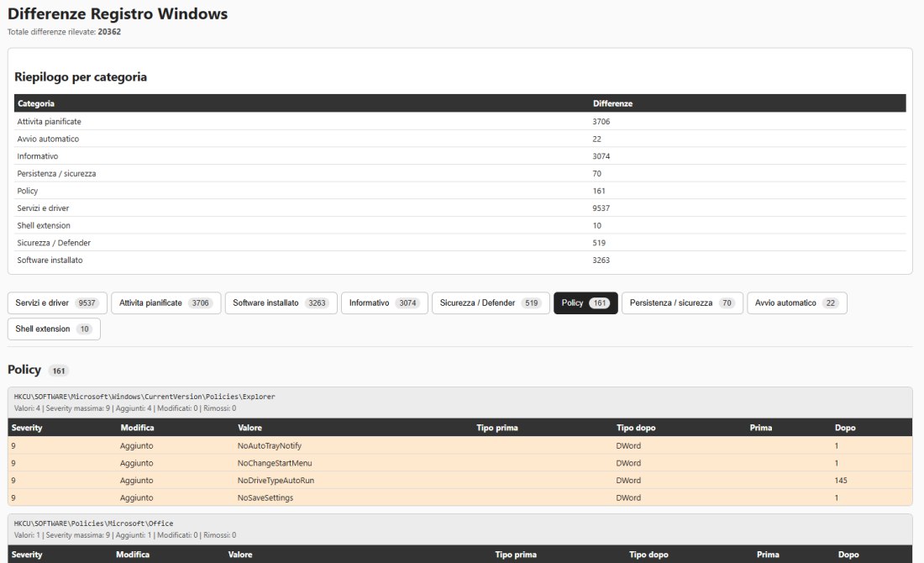Switch to the Avvio automatico tab
The image size is (924, 563).
tap(796, 303)
